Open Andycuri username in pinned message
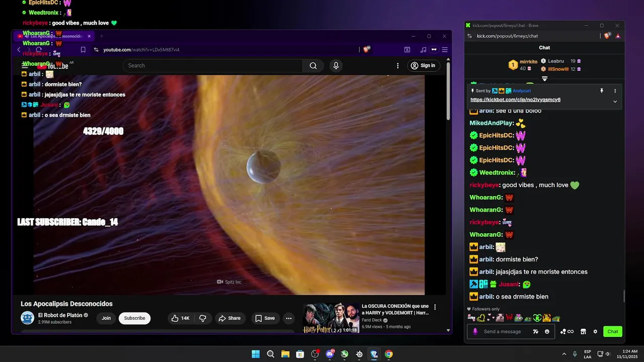Screen dimensions: 644x362 pos(522,91)
